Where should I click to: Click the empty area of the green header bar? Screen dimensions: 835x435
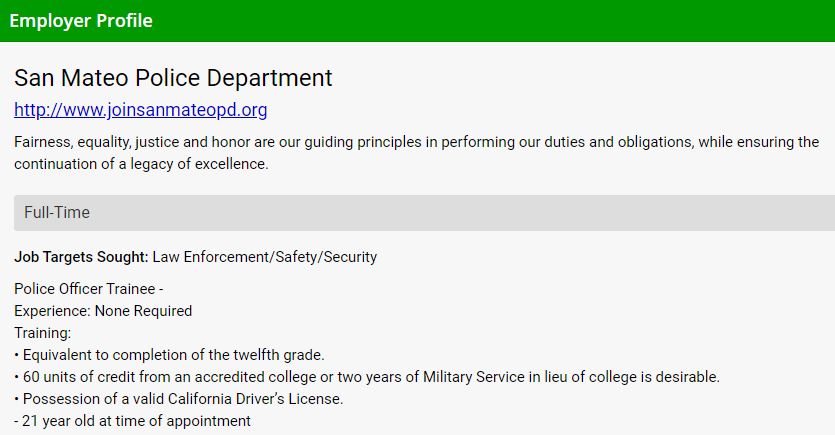[500, 21]
